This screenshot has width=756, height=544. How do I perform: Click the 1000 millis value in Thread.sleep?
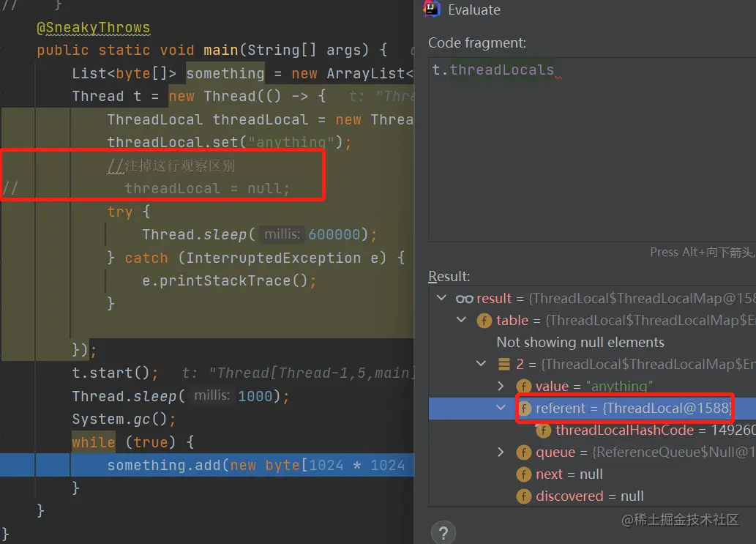click(x=255, y=396)
